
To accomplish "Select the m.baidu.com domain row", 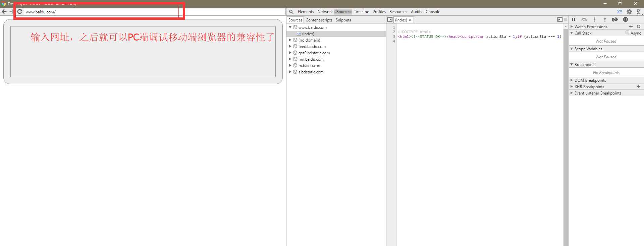I will (x=336, y=65).
